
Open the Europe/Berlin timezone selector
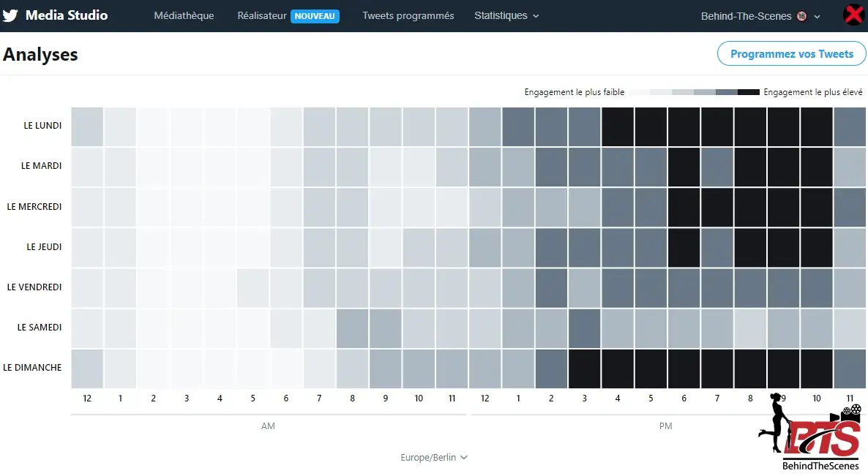click(x=433, y=458)
